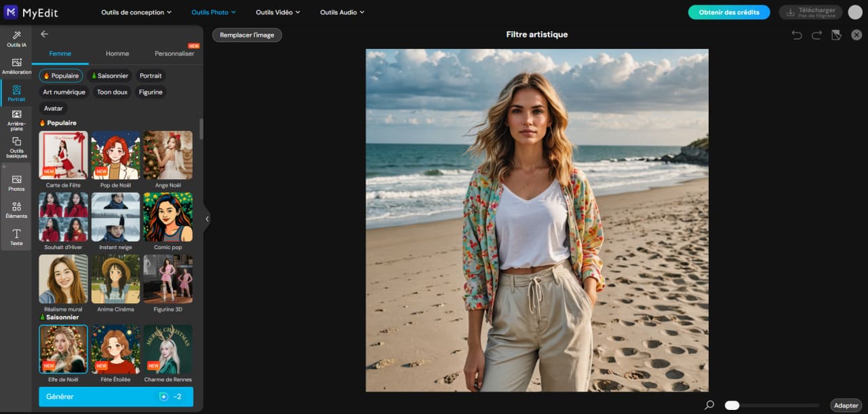Open Outils Audio dropdown menu
The image size is (868, 414).
click(x=342, y=12)
